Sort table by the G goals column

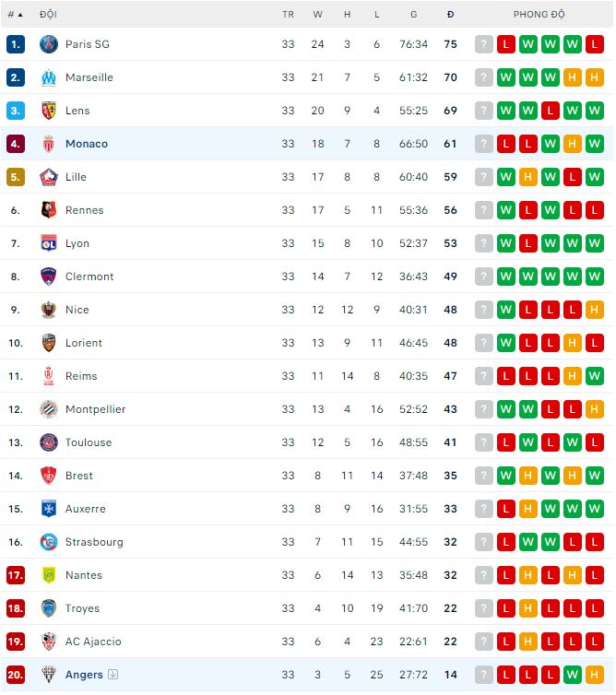413,15
